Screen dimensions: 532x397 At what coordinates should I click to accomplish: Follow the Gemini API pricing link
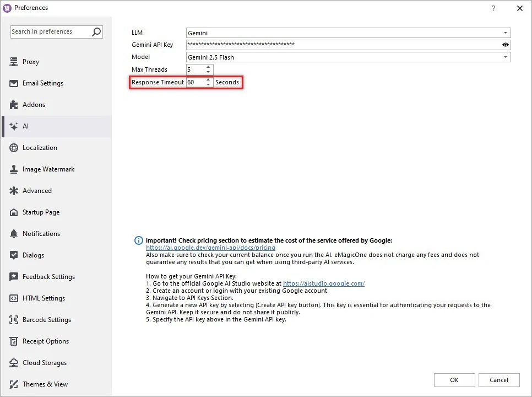coord(210,248)
